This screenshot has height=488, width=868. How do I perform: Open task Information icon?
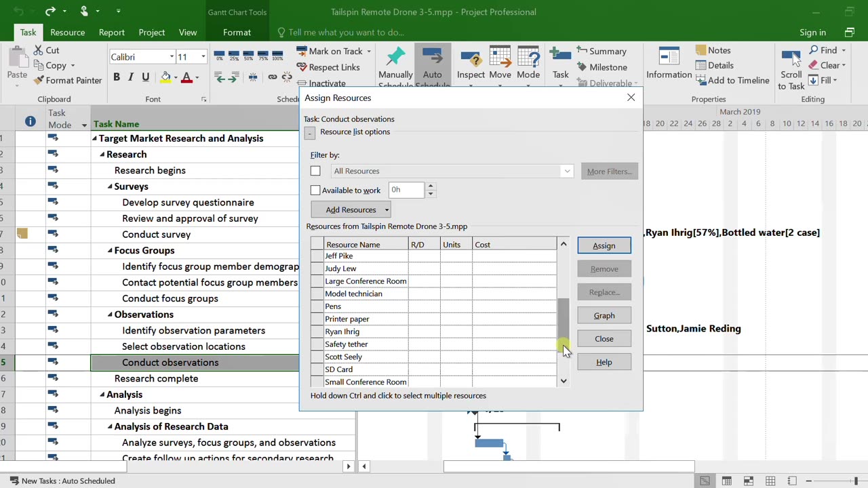pyautogui.click(x=669, y=58)
